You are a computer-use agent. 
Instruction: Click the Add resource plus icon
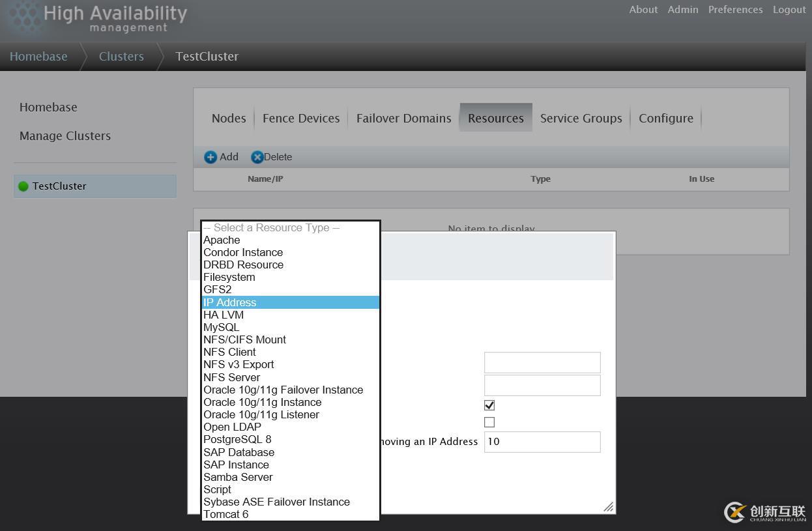(210, 157)
